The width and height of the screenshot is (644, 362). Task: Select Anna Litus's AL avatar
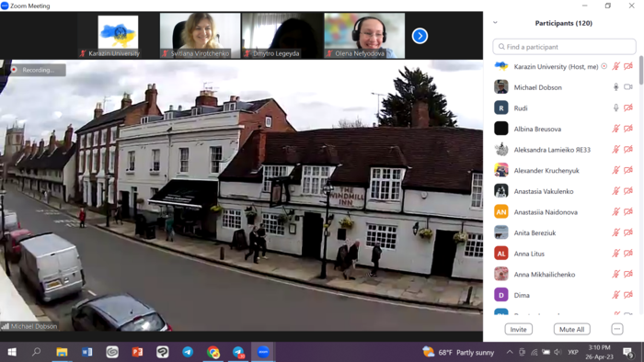tap(501, 254)
